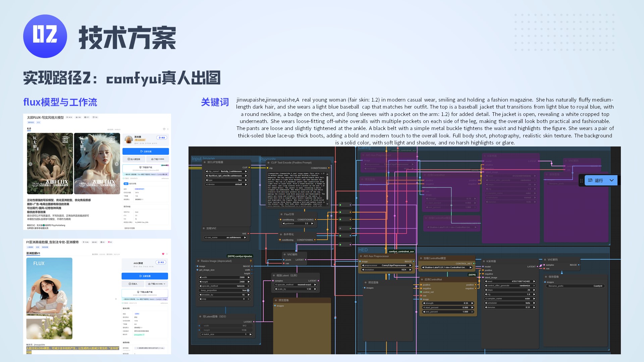The width and height of the screenshot is (644, 362).
Task: Click the FLUX straw-hat girl preview image
Action: pos(49,298)
